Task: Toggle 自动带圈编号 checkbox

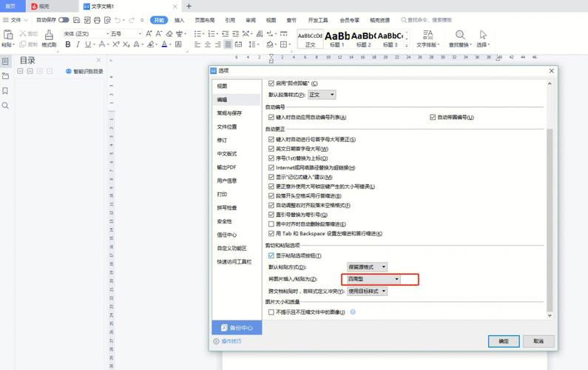Action: [433, 117]
